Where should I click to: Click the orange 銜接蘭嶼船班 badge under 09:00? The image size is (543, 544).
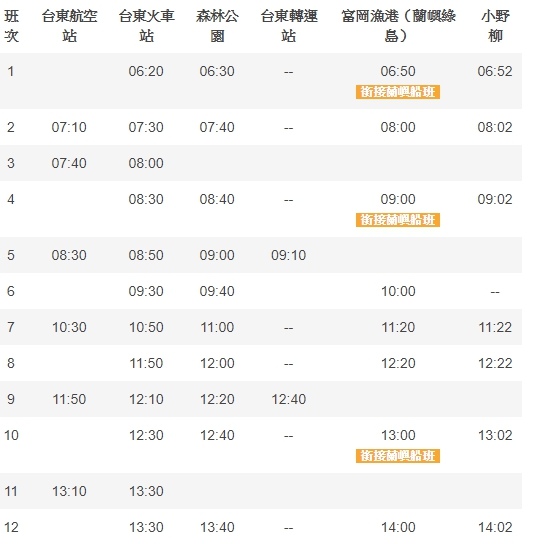click(x=398, y=220)
